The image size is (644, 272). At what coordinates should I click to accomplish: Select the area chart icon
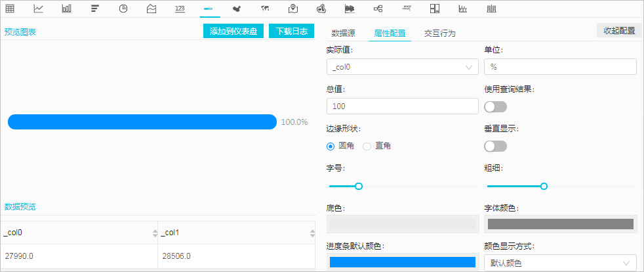tap(151, 9)
